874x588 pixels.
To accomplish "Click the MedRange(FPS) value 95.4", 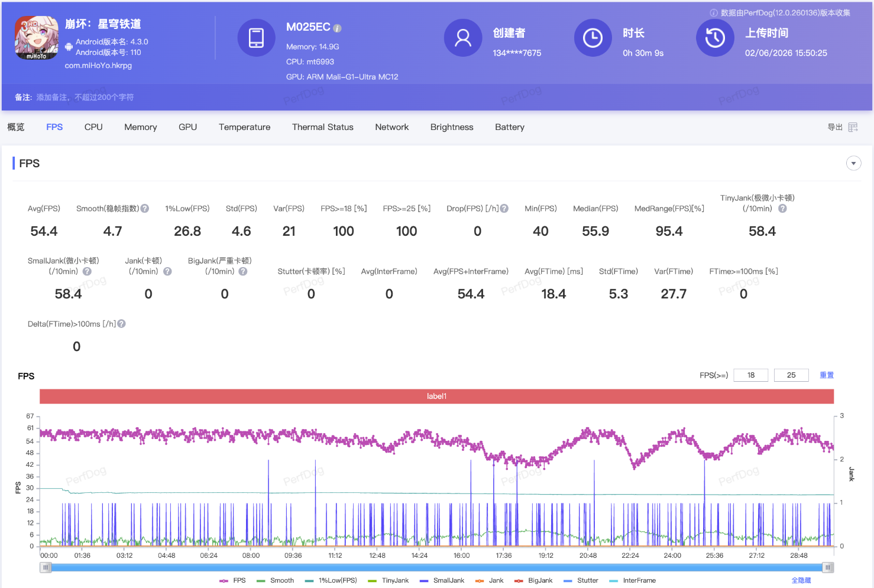I will pos(669,232).
